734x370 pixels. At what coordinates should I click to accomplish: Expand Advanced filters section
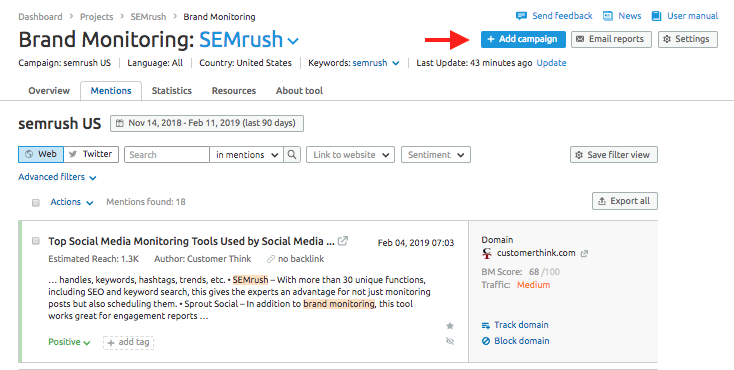(x=57, y=177)
